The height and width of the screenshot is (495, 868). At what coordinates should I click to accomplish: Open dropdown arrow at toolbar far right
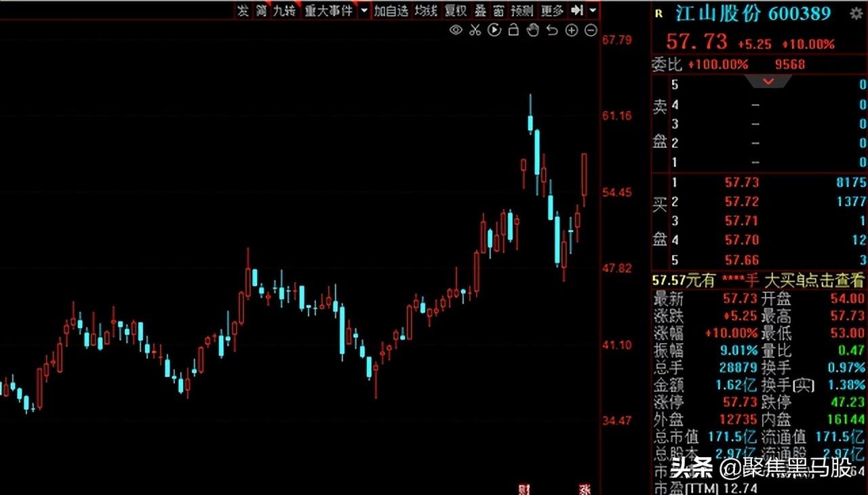coord(593,10)
